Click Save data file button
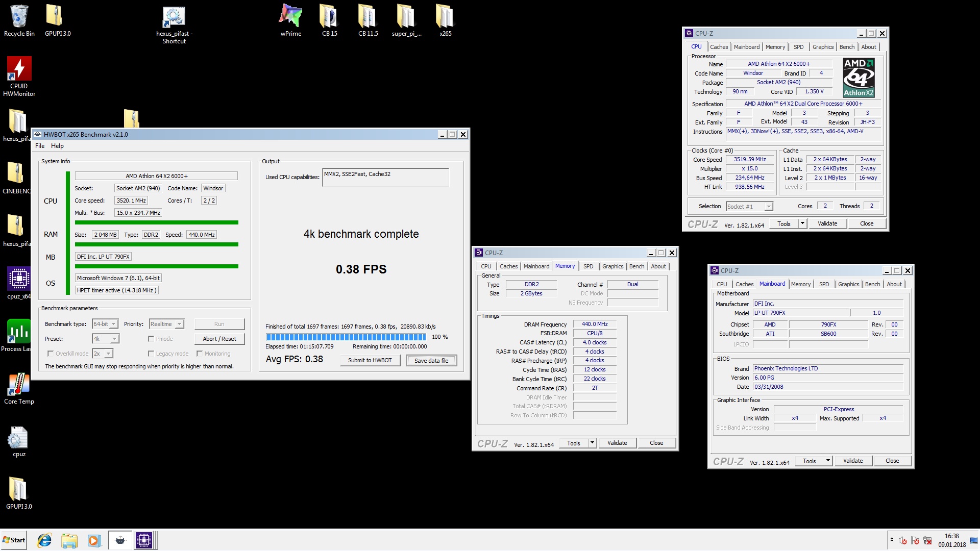The height and width of the screenshot is (551, 980). pyautogui.click(x=431, y=361)
